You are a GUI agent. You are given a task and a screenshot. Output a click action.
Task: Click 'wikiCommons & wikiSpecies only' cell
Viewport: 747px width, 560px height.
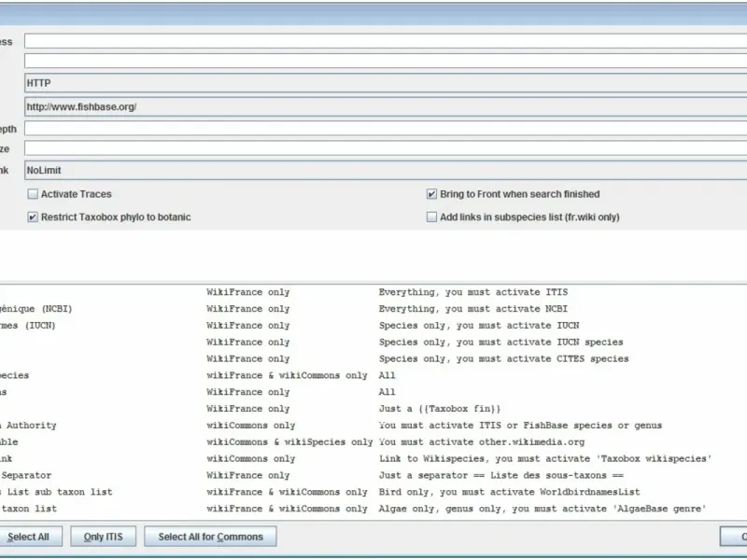pyautogui.click(x=289, y=441)
